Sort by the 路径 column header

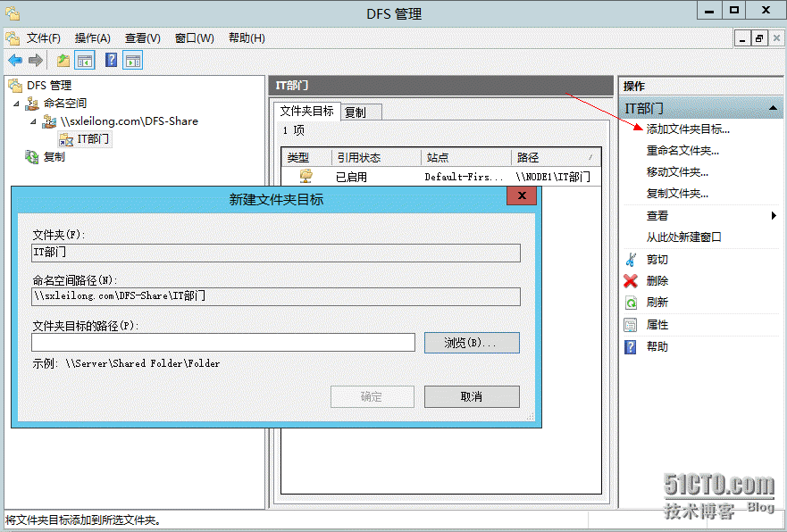pyautogui.click(x=556, y=157)
